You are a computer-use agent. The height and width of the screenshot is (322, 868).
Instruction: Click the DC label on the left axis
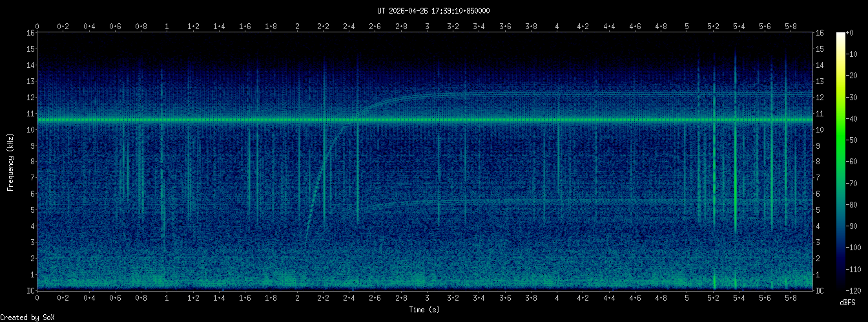[x=30, y=291]
